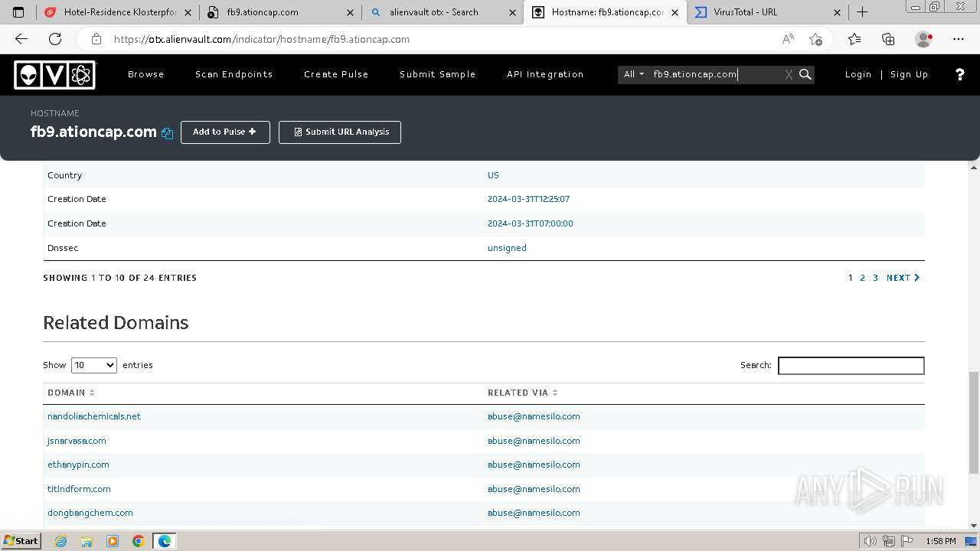Click the 2024-03-31T12:25:07 creation date
Screen dimensions: 980x551
528,199
